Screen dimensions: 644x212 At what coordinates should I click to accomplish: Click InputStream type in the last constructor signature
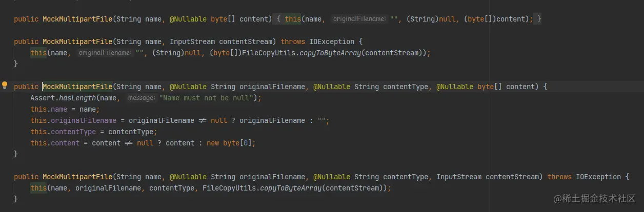[459, 177]
